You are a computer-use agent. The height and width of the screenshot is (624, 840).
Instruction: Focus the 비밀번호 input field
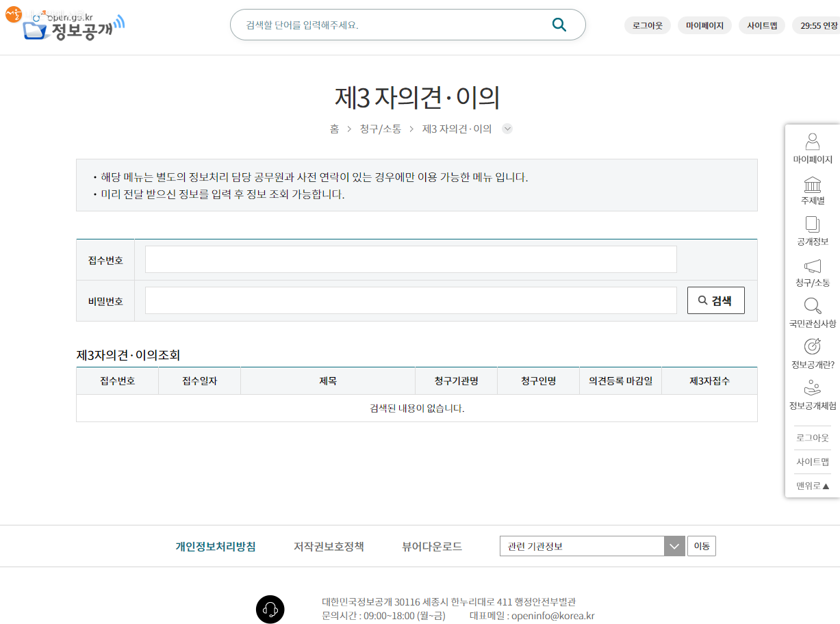(x=411, y=300)
